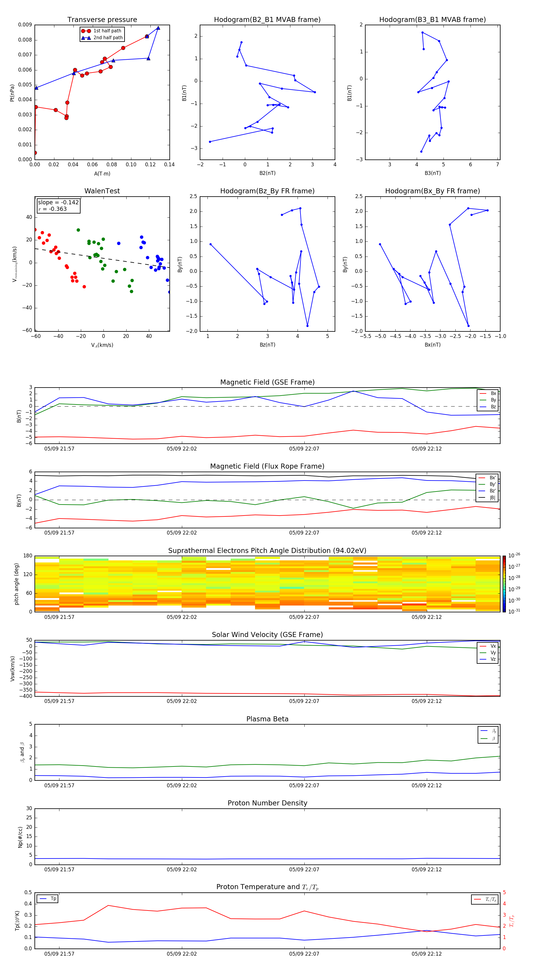Viewport: 535px width, 980px height.
Task: Click the 'r = -0.363' annotation
Action: 53,209
